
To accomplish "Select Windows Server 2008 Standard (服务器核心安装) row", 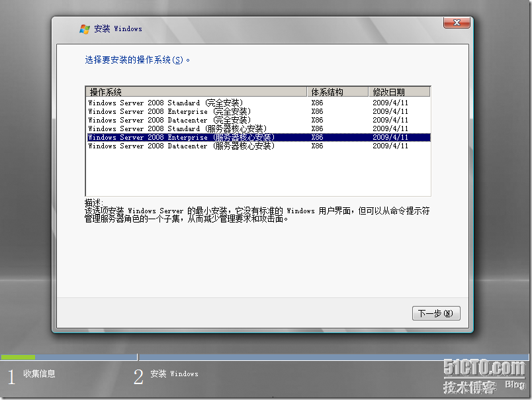I will (x=258, y=128).
